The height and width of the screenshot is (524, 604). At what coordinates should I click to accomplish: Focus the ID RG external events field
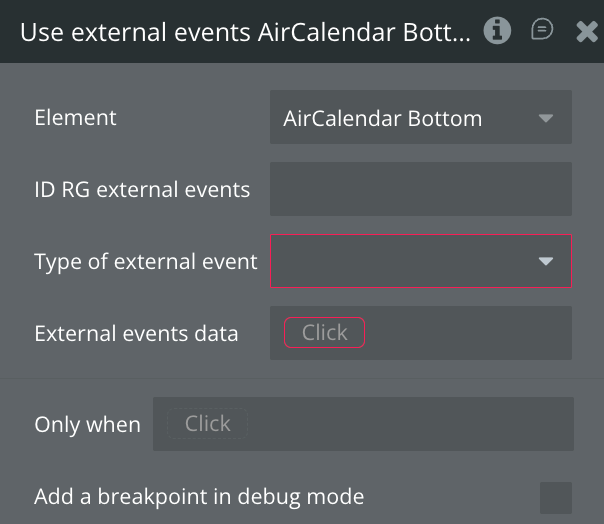(x=420, y=189)
